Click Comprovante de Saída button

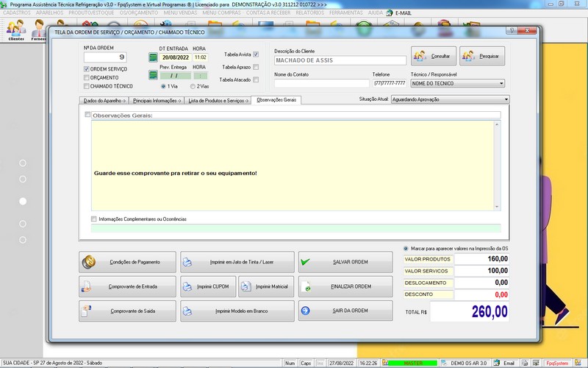127,311
